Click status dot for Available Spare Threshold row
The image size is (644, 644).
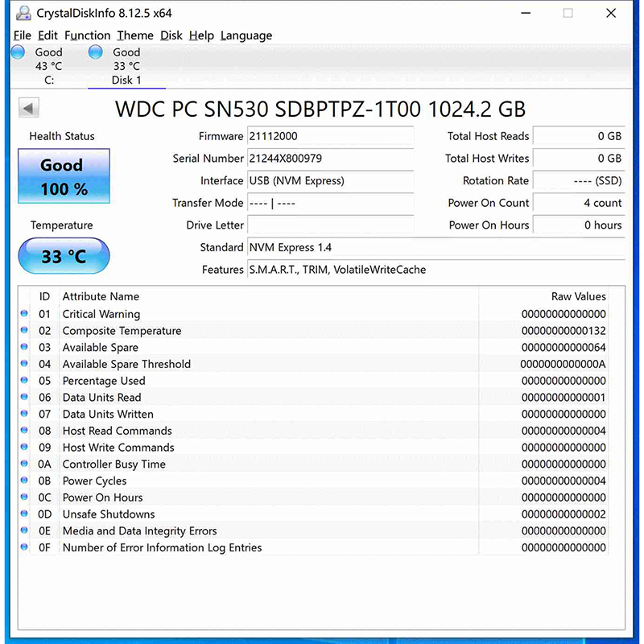(24, 363)
